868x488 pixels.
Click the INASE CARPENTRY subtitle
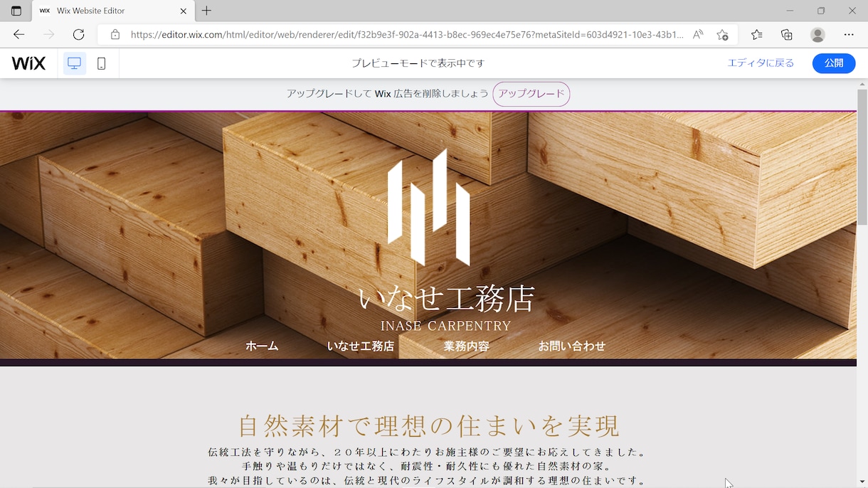pos(446,326)
